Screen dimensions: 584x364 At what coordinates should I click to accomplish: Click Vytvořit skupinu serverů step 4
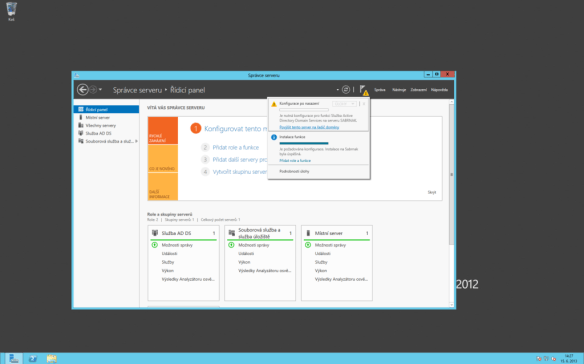240,172
